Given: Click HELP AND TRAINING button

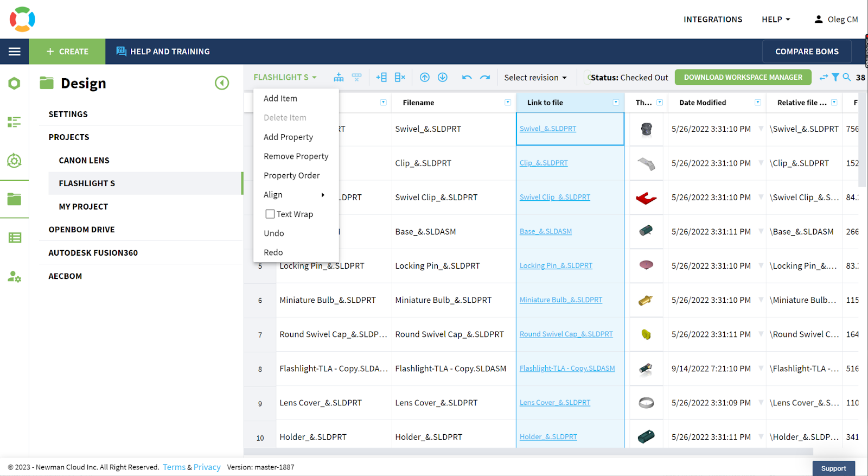Looking at the screenshot, I should [x=163, y=52].
